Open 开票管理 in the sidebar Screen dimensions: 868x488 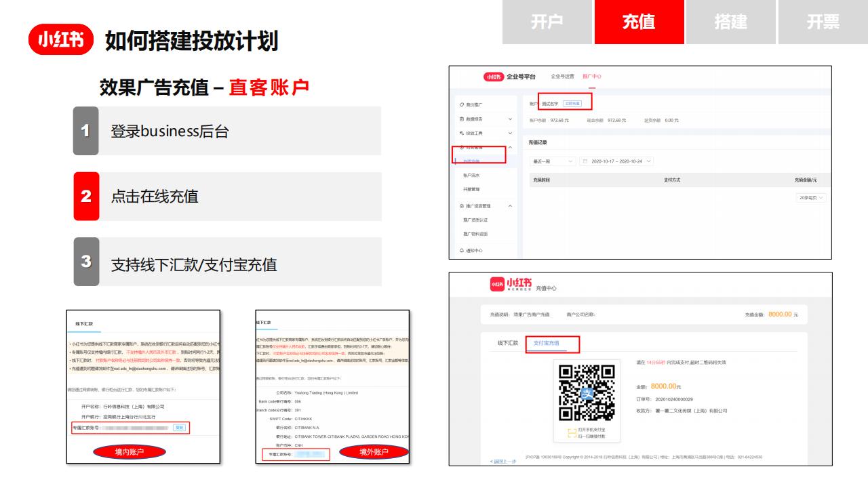pyautogui.click(x=471, y=189)
